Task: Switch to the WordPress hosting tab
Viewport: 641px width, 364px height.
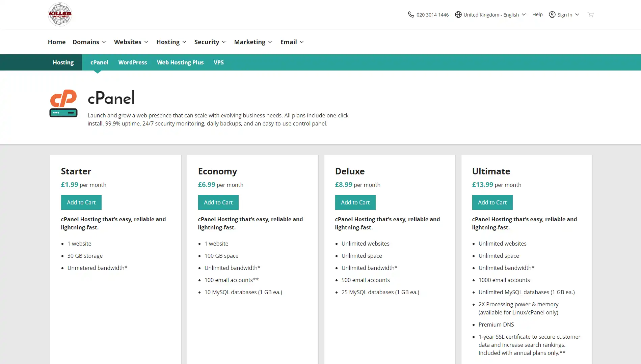Action: 132,62
